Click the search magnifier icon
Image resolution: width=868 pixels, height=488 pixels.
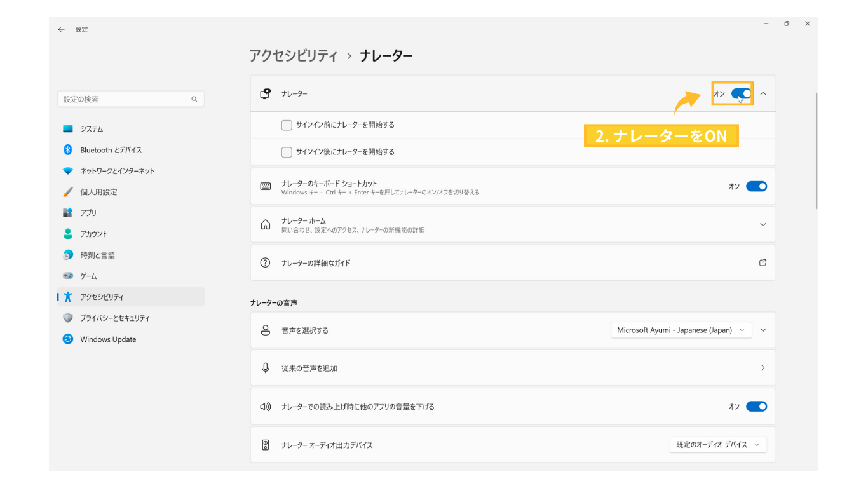click(x=194, y=99)
